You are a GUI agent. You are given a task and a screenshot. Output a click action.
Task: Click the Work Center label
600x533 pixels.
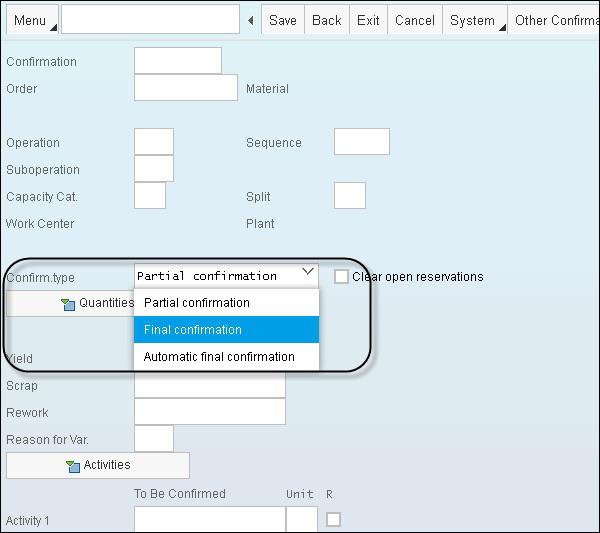[x=40, y=224]
